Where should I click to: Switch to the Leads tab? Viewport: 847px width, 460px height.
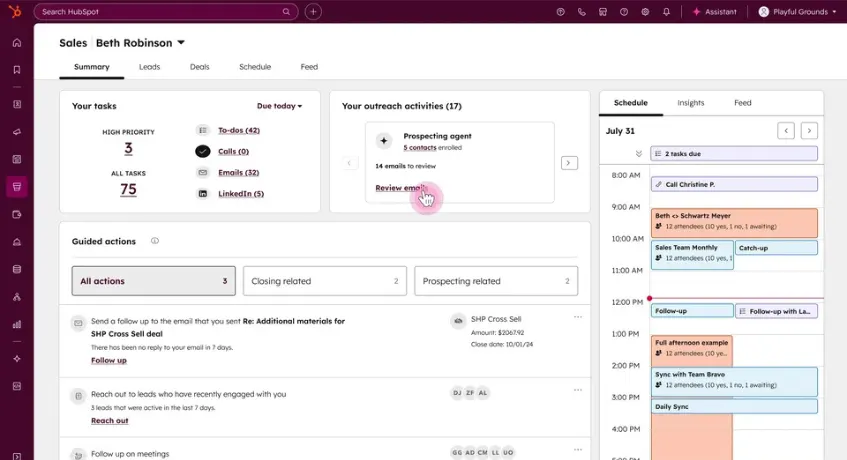click(x=150, y=67)
